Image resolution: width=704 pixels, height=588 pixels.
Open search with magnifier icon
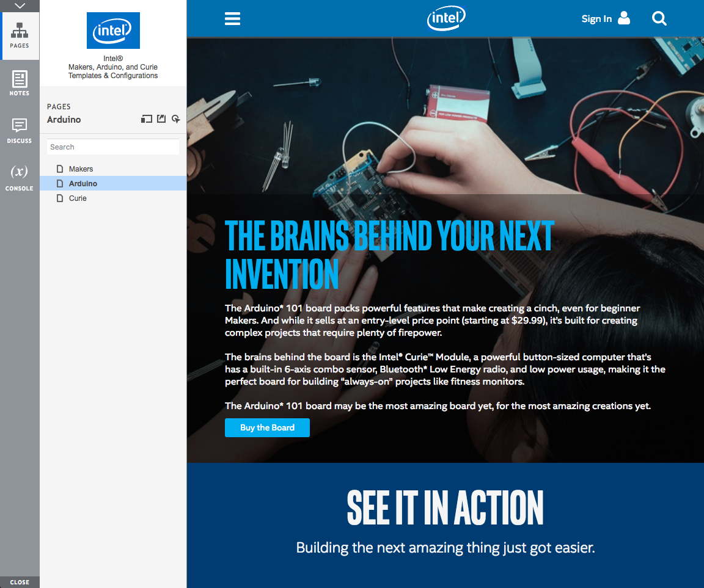coord(659,18)
